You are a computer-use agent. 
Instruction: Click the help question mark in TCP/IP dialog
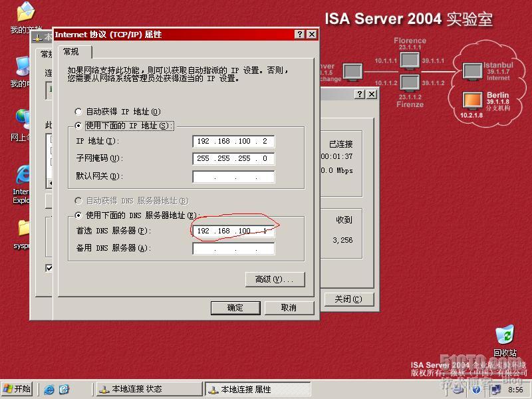(x=300, y=35)
